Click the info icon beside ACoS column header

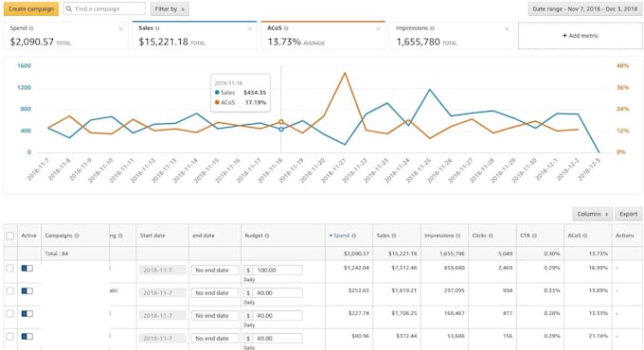[x=585, y=236]
